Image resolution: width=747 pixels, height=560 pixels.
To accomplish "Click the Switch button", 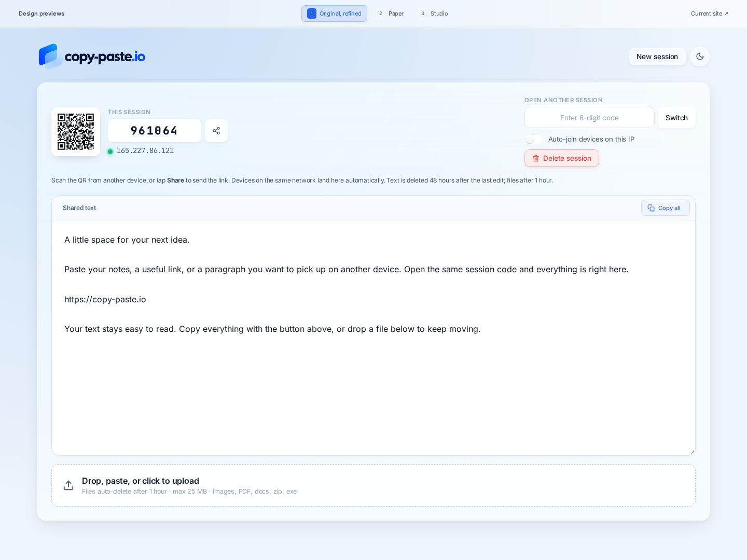I will pos(676,118).
